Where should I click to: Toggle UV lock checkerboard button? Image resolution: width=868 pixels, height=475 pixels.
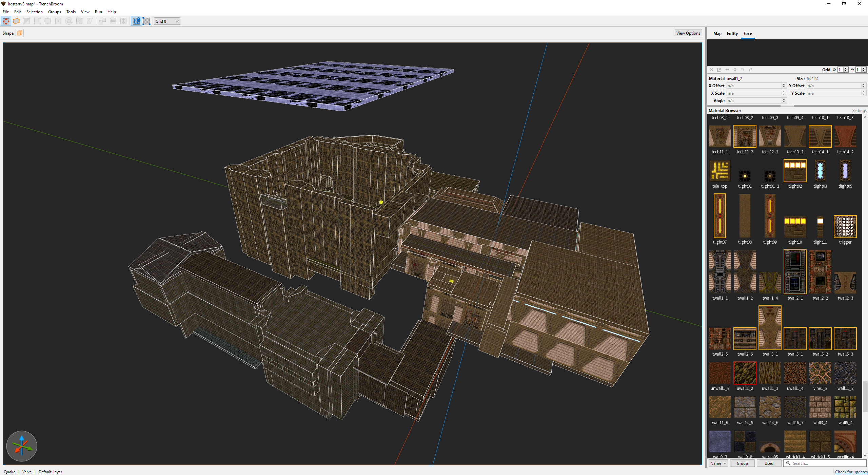click(146, 21)
